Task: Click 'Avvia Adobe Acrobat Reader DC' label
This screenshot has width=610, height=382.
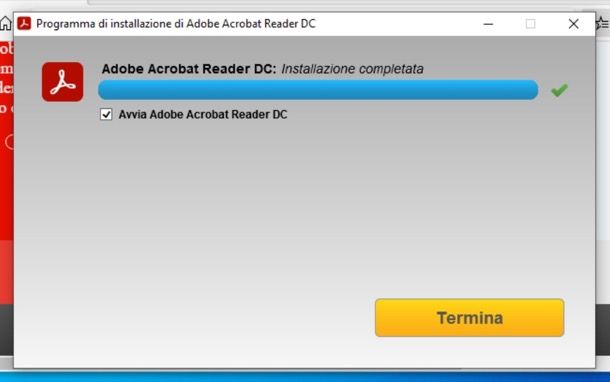Action: pyautogui.click(x=203, y=114)
